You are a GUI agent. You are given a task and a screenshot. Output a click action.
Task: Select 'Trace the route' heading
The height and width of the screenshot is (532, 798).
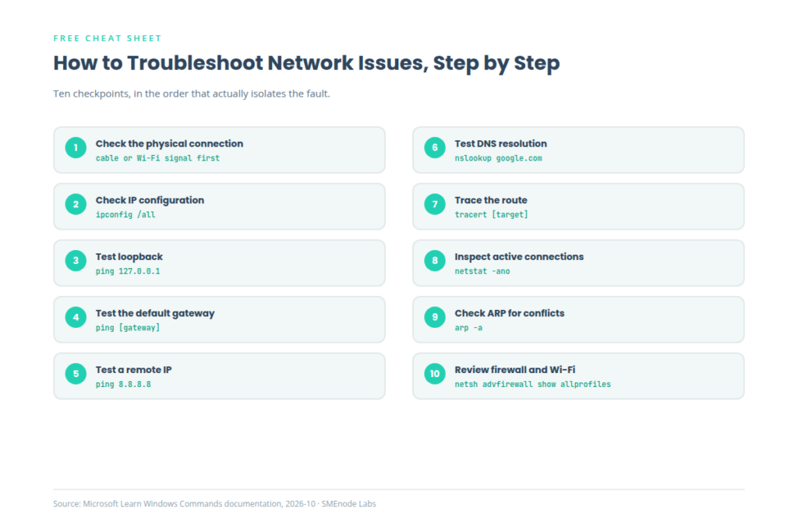[x=491, y=200]
